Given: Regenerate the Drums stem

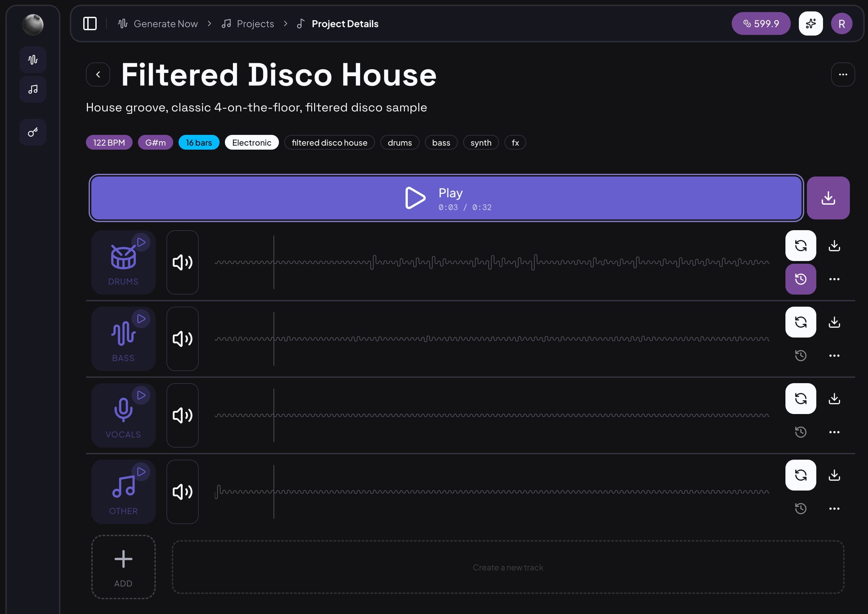Looking at the screenshot, I should pos(801,246).
